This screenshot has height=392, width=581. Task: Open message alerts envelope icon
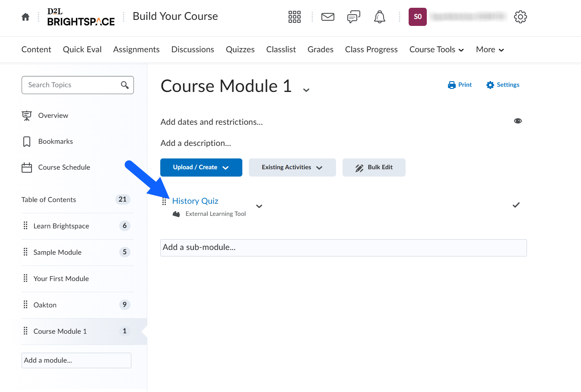tap(328, 17)
